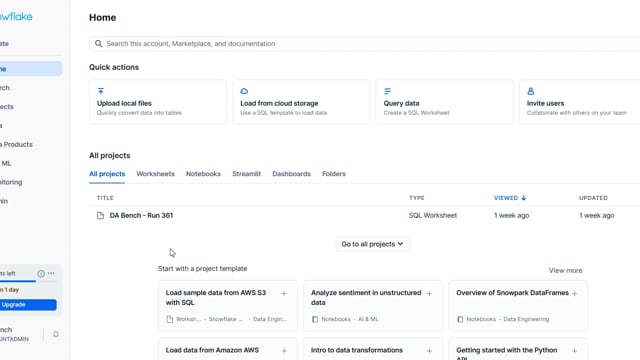Select the All projects tab

[107, 174]
